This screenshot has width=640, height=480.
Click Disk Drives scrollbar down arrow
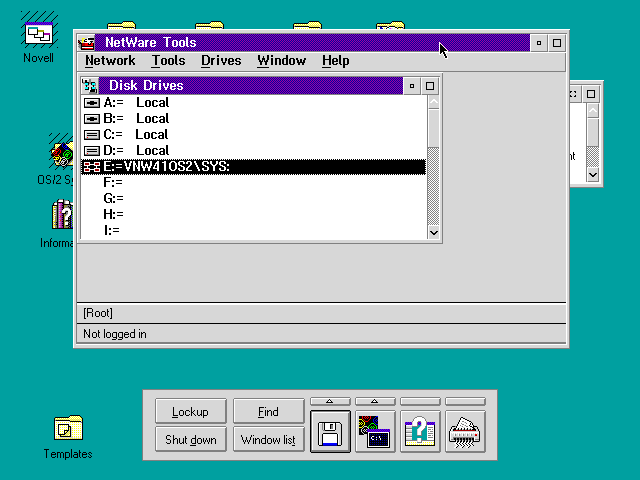[433, 233]
